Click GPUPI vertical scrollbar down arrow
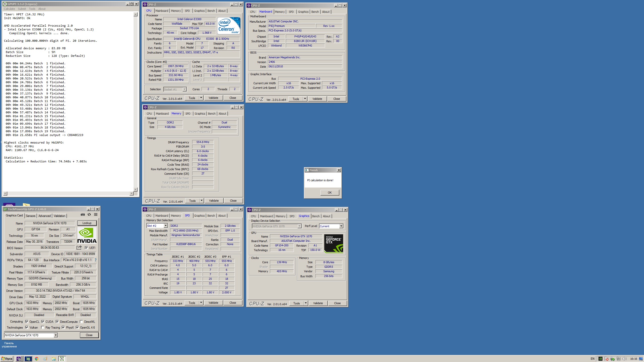 [x=136, y=190]
